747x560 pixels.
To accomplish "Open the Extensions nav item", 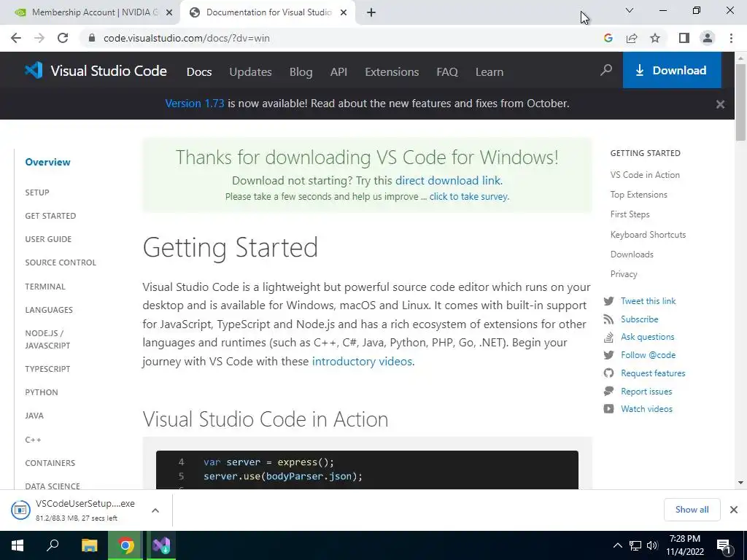I will [x=392, y=72].
